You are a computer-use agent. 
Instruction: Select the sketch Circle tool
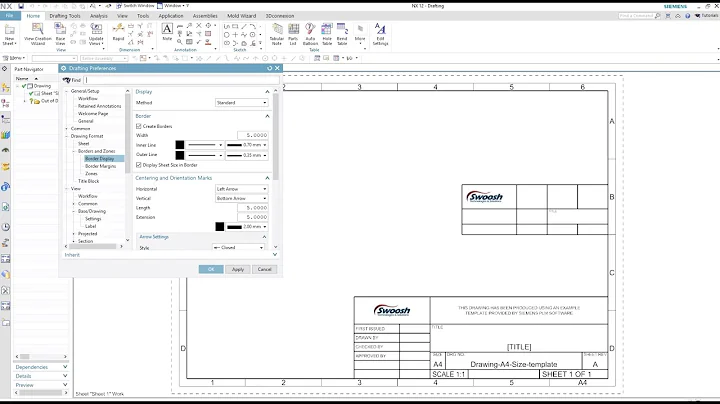click(226, 34)
